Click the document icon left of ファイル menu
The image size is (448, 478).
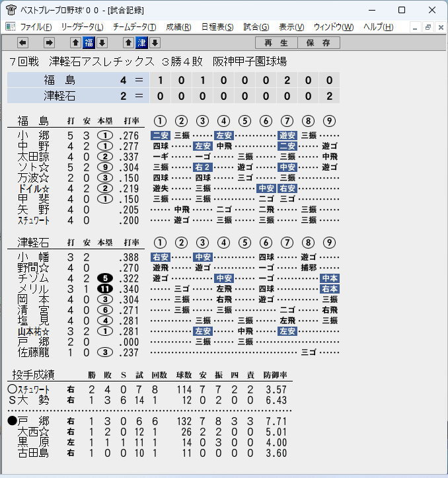coord(11,27)
